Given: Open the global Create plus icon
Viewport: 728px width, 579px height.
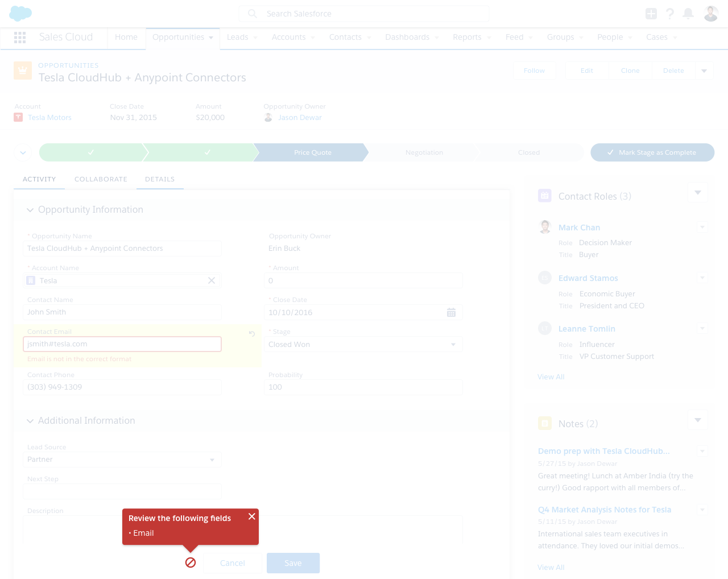Looking at the screenshot, I should (651, 13).
